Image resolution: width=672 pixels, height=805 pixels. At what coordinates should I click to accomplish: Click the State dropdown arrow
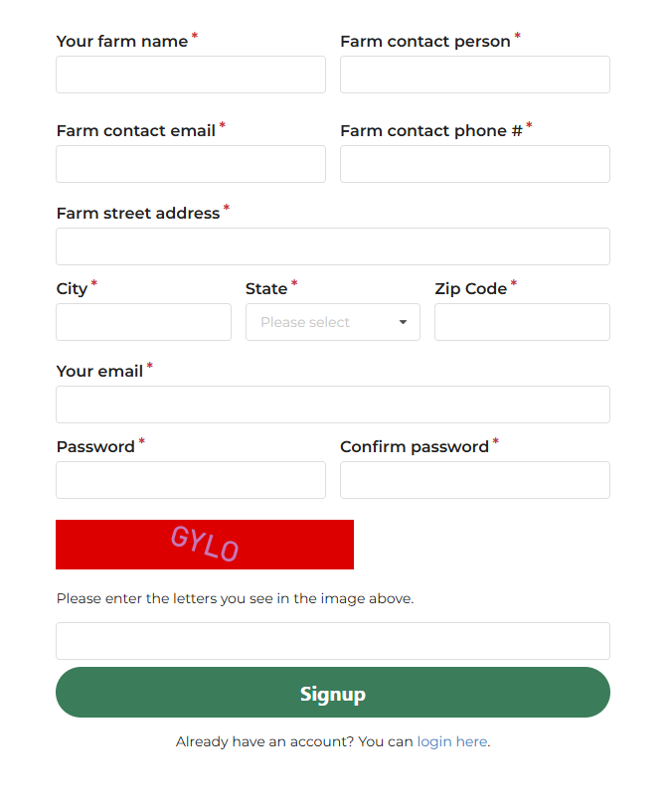coord(403,322)
